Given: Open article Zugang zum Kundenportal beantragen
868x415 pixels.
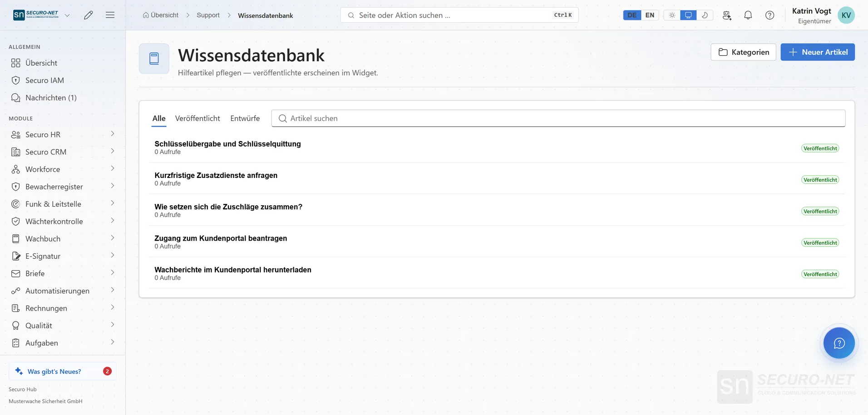Looking at the screenshot, I should click(x=497, y=242).
